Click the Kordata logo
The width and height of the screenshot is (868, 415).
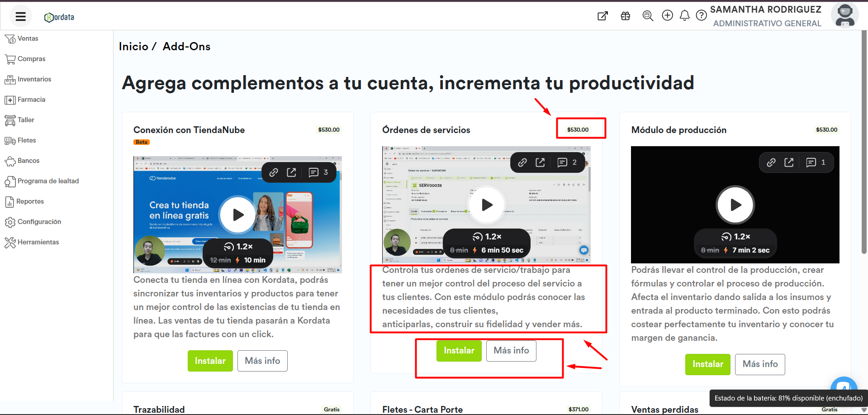click(59, 17)
